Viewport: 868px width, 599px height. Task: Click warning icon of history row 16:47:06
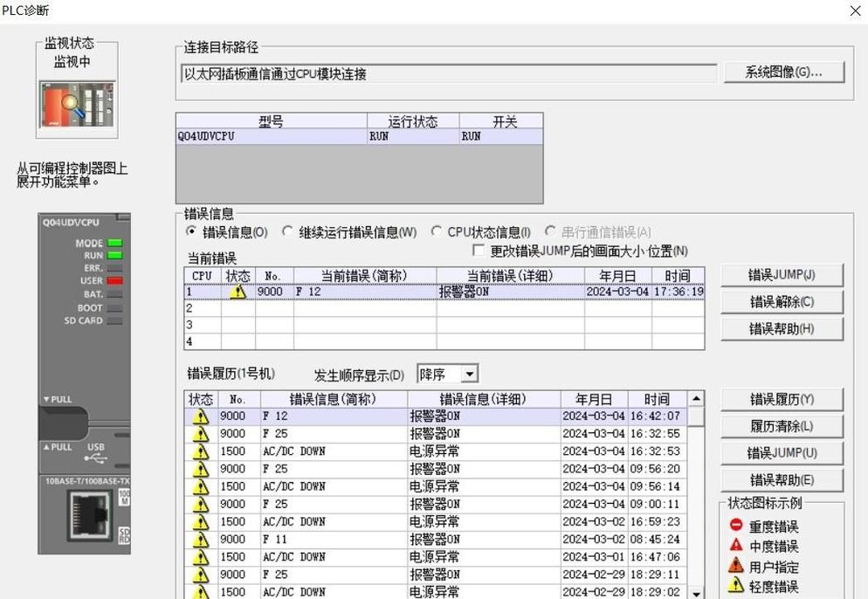coord(200,557)
